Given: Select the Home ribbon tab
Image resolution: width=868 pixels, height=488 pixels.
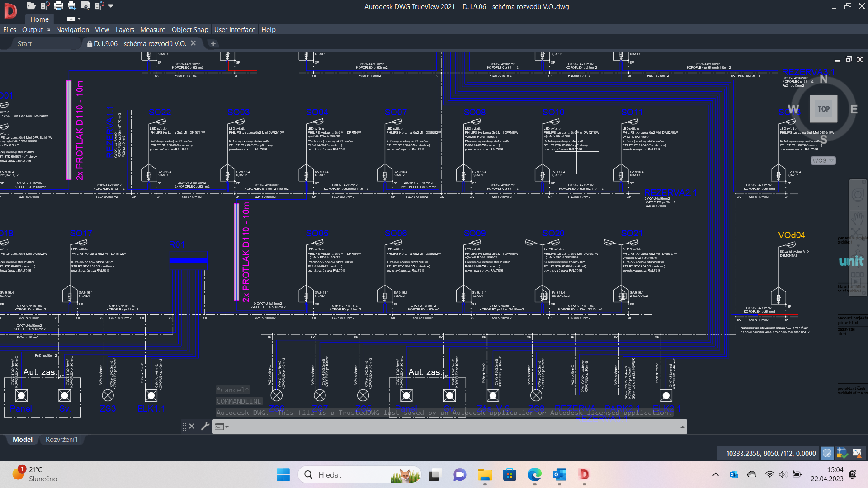Looking at the screenshot, I should [x=39, y=19].
